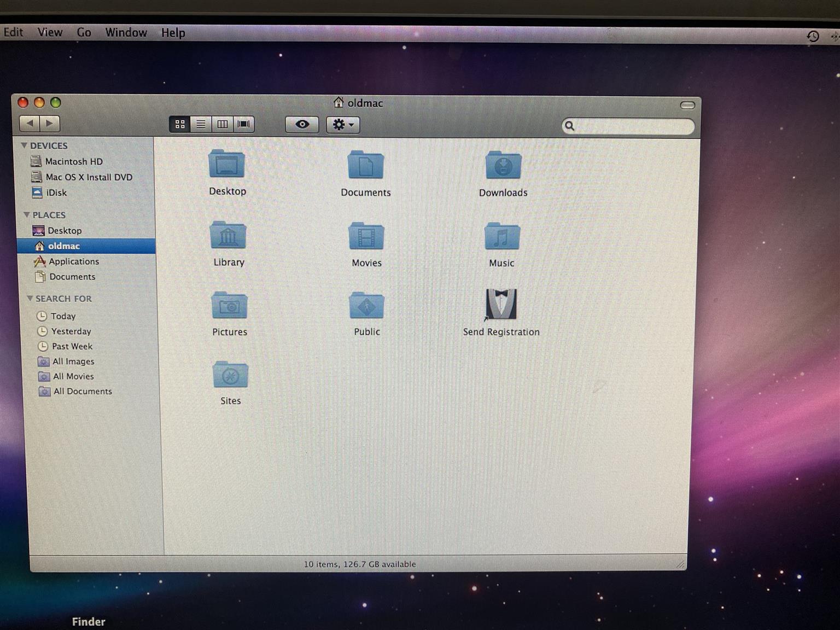Collapse the SEARCH FOR sidebar section
Image resolution: width=840 pixels, height=630 pixels.
(30, 299)
